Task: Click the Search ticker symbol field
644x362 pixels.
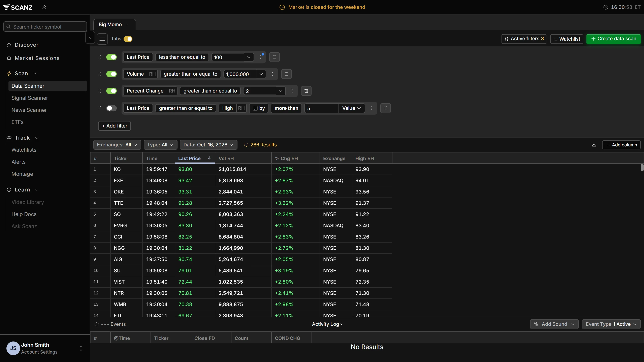Action: [x=45, y=27]
